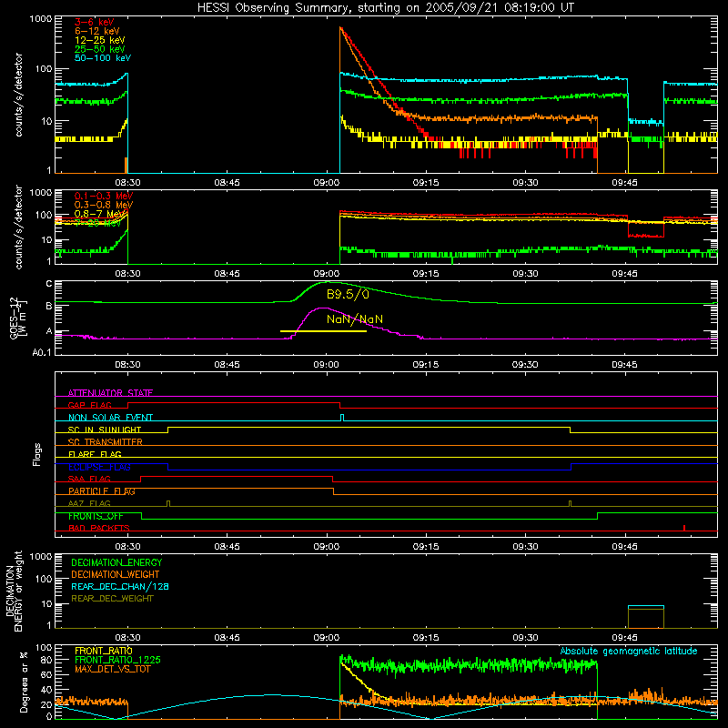Click the SC_IN_SUNLIGHT flag label

[x=105, y=430]
